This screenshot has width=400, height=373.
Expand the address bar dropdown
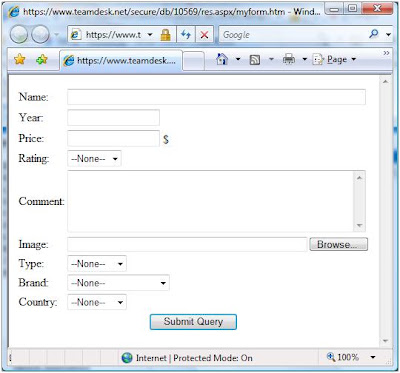(x=150, y=35)
